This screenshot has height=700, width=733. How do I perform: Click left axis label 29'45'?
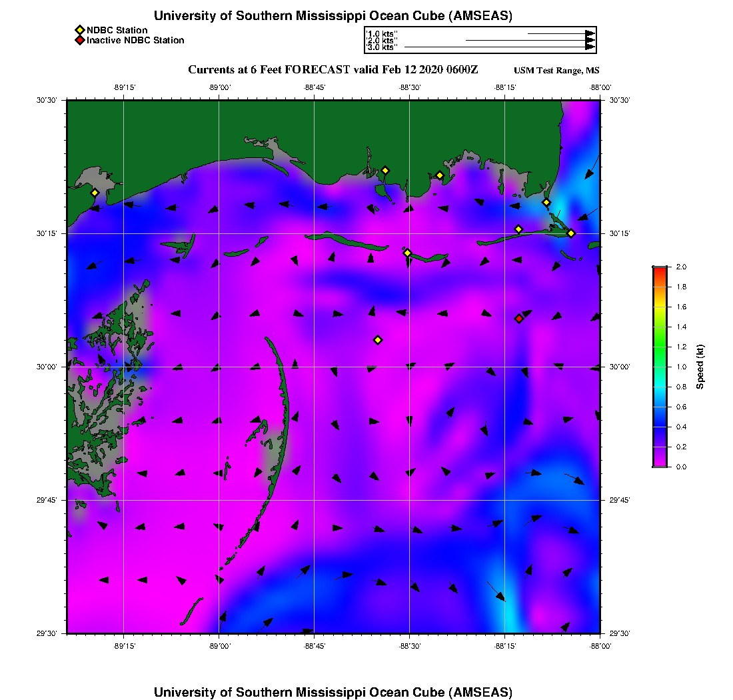click(x=47, y=500)
